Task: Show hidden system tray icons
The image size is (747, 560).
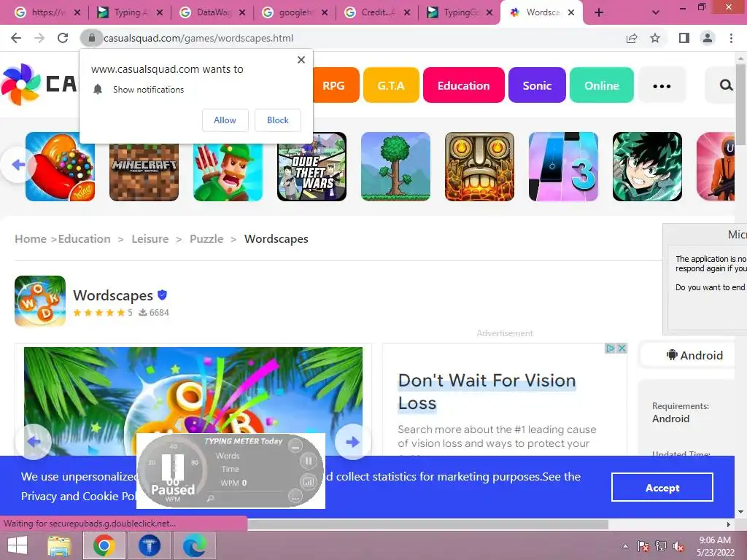Action: (x=625, y=546)
